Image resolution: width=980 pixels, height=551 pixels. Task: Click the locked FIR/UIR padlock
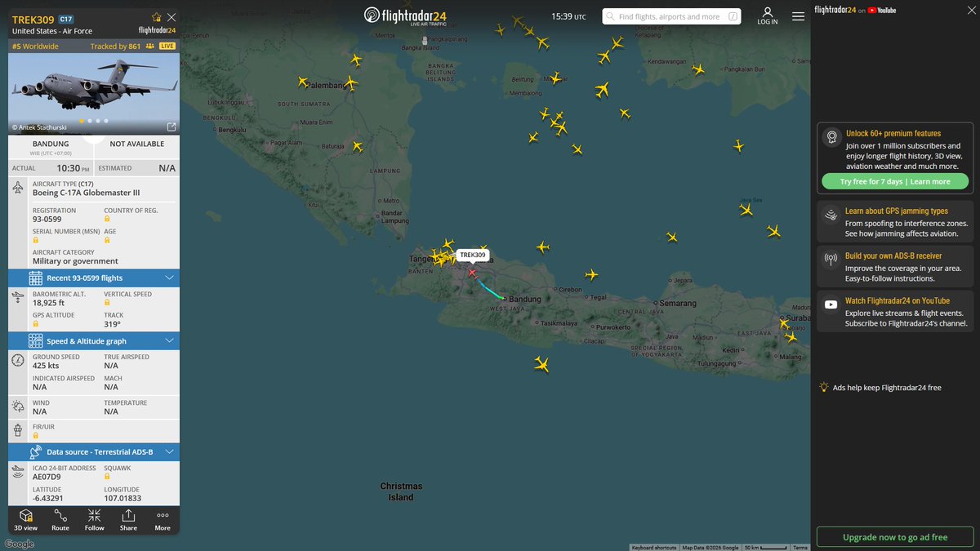coord(36,435)
